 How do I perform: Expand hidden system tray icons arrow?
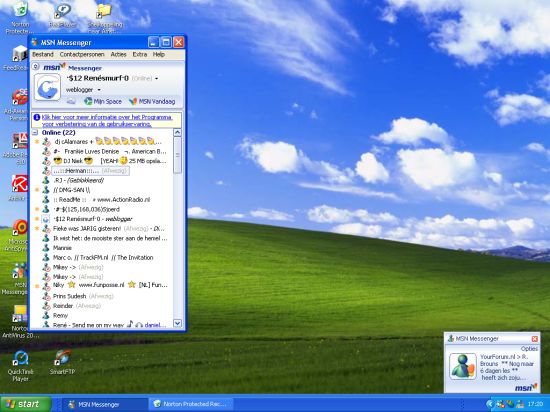(490, 404)
